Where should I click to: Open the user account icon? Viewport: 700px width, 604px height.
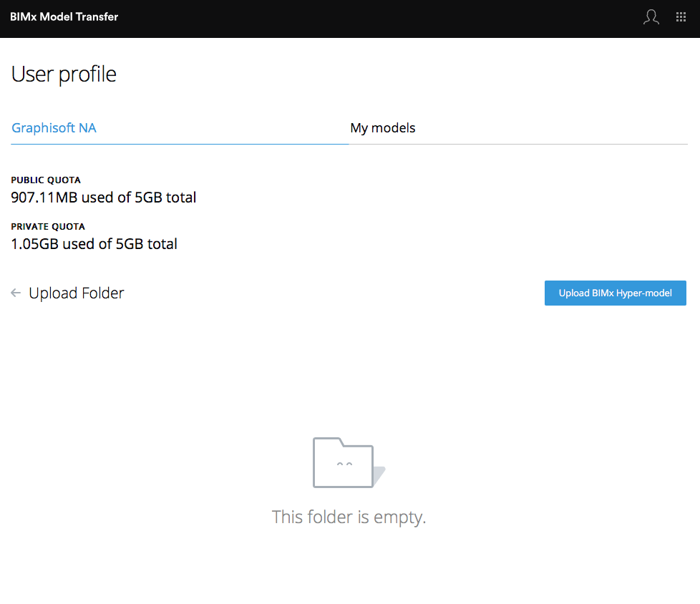click(651, 17)
